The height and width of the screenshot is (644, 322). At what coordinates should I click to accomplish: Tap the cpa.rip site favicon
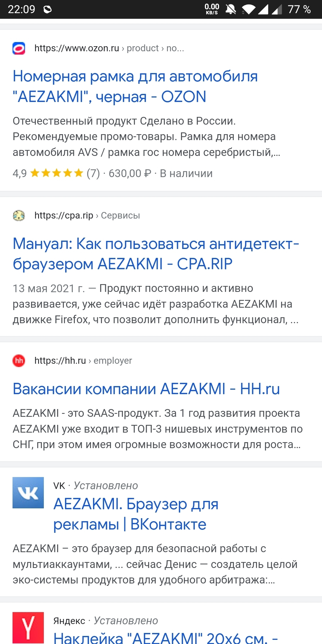click(19, 216)
